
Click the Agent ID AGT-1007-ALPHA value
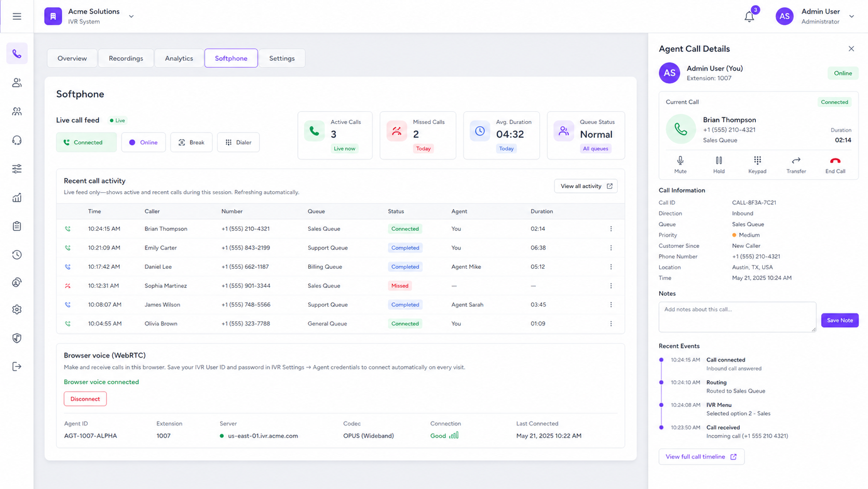point(90,436)
